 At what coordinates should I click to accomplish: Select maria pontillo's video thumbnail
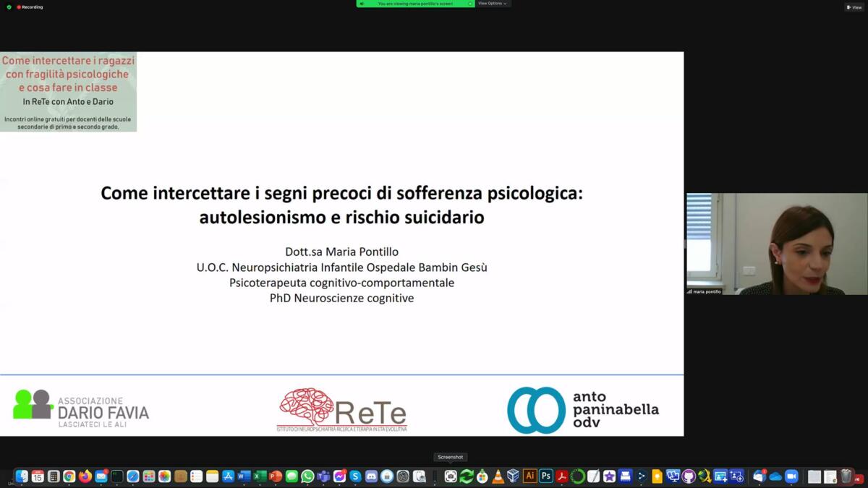coord(777,244)
